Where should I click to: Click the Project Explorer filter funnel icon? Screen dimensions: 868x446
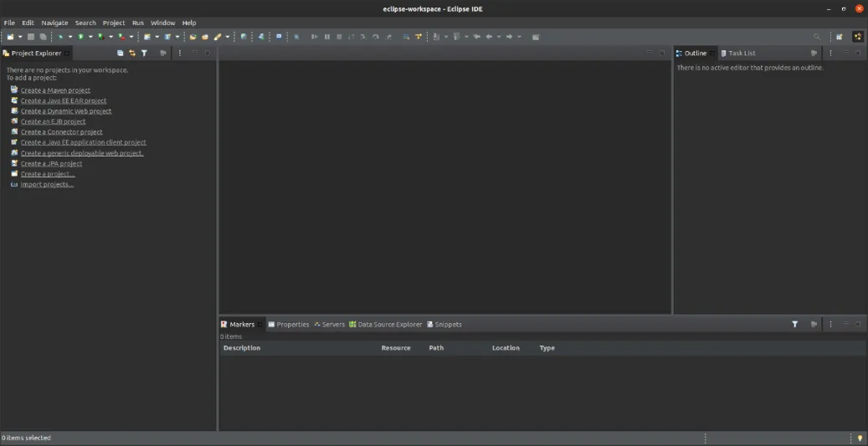click(144, 53)
